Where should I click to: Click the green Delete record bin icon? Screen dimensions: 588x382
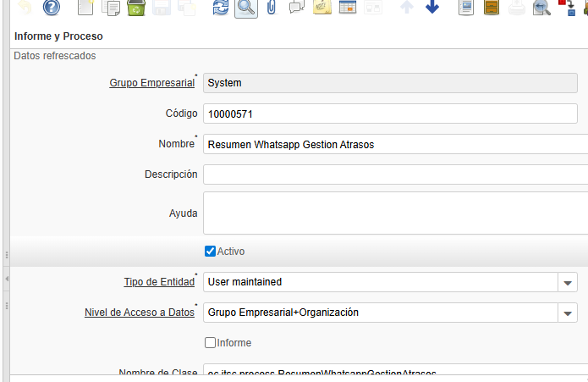135,8
